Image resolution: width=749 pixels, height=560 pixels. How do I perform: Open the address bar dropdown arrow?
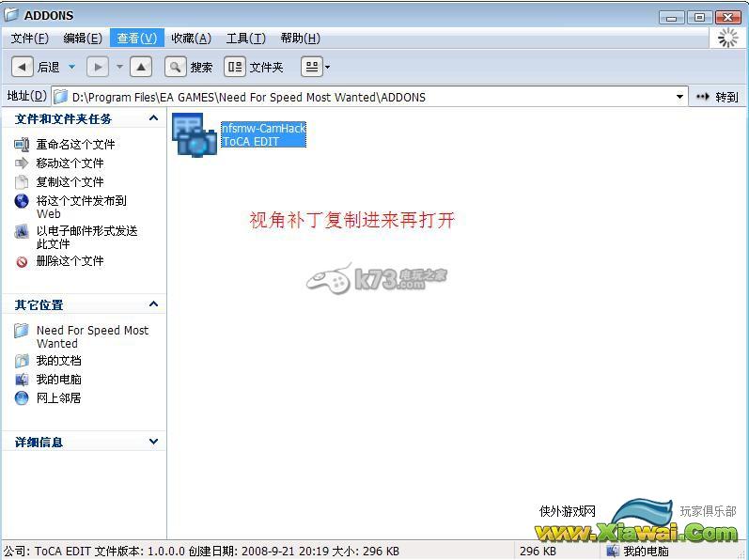679,97
